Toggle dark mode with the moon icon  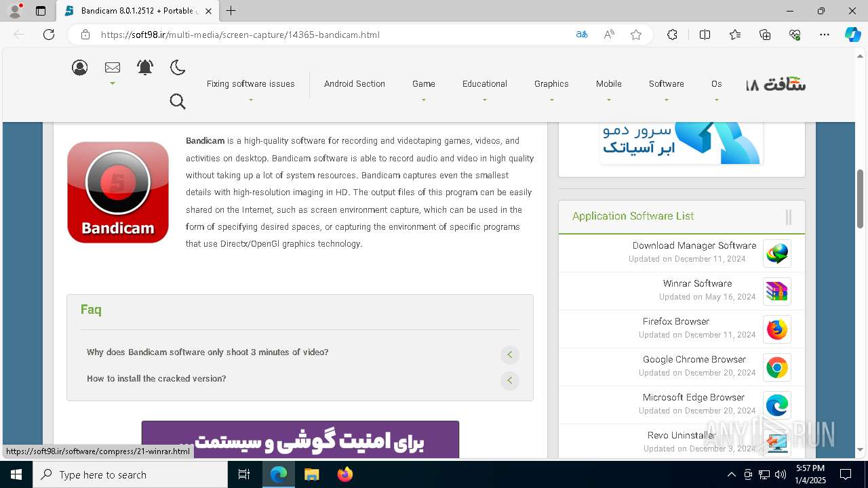click(x=178, y=67)
